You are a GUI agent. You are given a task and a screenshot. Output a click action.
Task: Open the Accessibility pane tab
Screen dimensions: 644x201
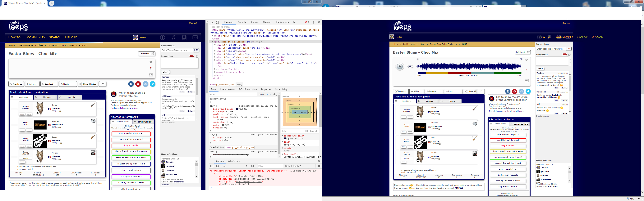(x=281, y=89)
